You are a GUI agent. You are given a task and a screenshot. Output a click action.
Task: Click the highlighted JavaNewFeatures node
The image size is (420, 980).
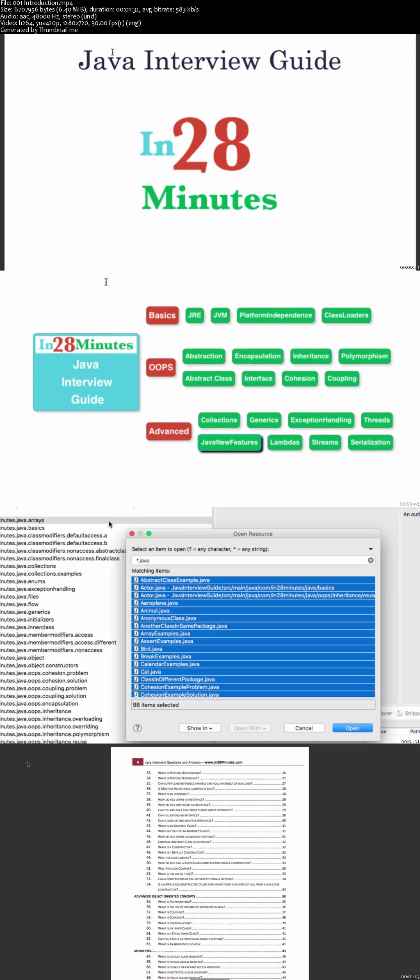point(229,443)
